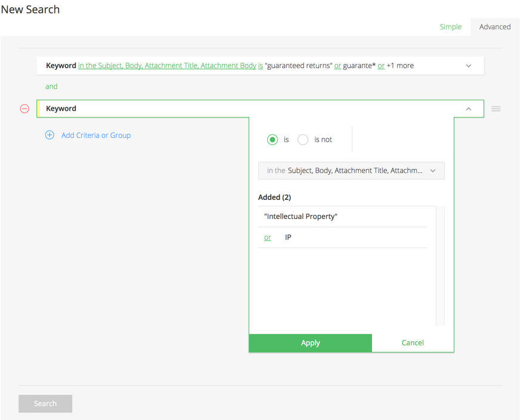The height and width of the screenshot is (420, 520).
Task: Open Add Criteria or Group link
Action: [96, 135]
